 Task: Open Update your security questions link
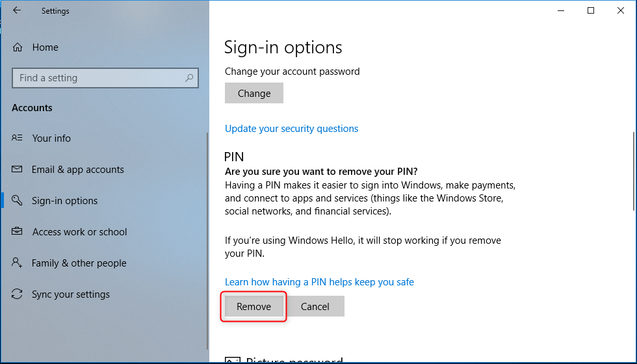click(291, 129)
